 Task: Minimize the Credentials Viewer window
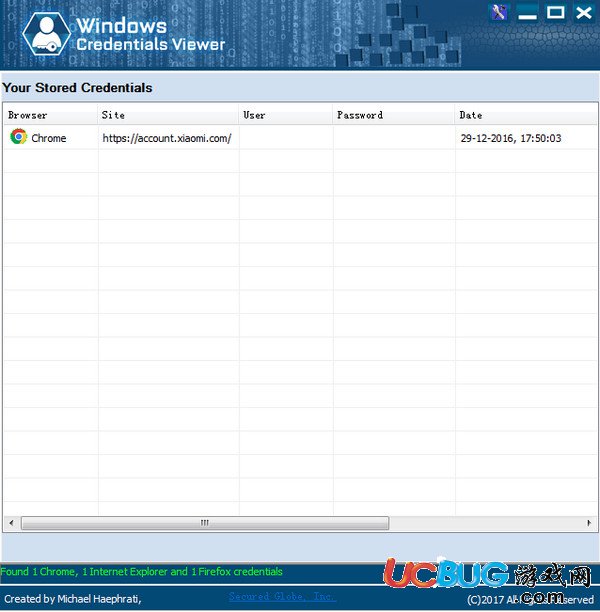(x=527, y=13)
